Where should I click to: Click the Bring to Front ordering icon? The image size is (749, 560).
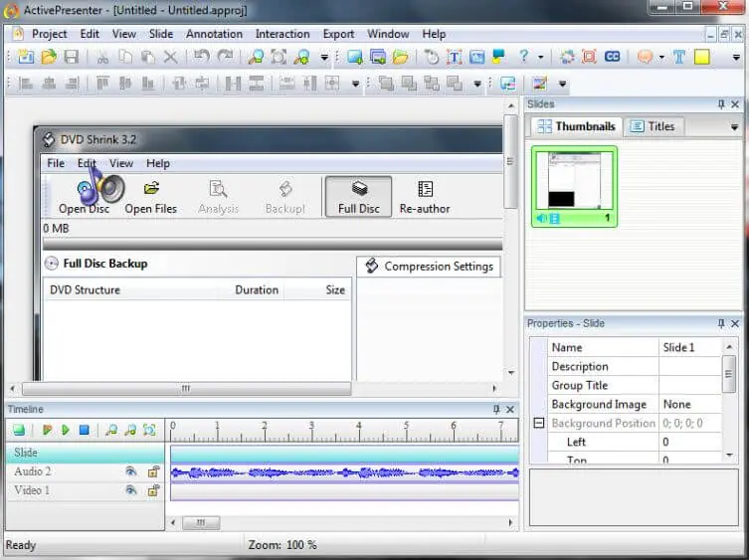pyautogui.click(x=386, y=84)
